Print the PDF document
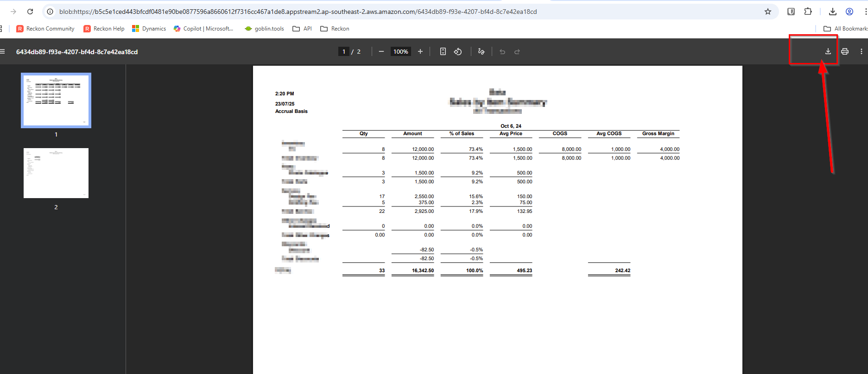 pyautogui.click(x=845, y=51)
